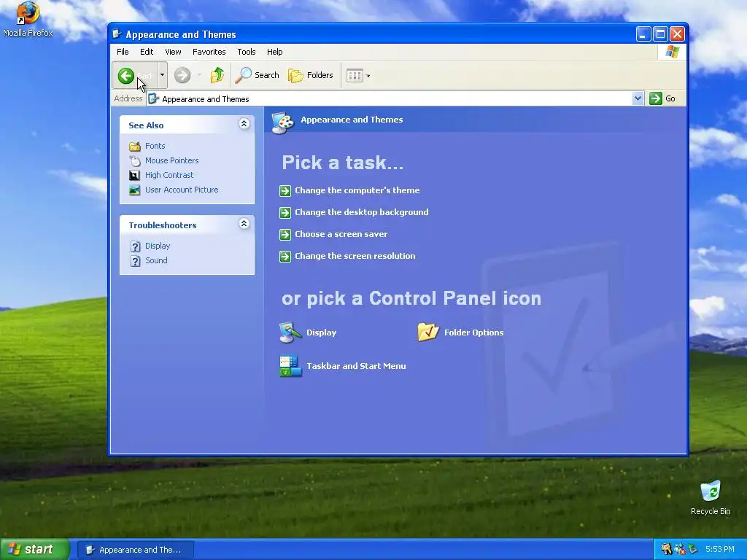Open the Edit menu
This screenshot has width=747, height=560.
point(146,52)
